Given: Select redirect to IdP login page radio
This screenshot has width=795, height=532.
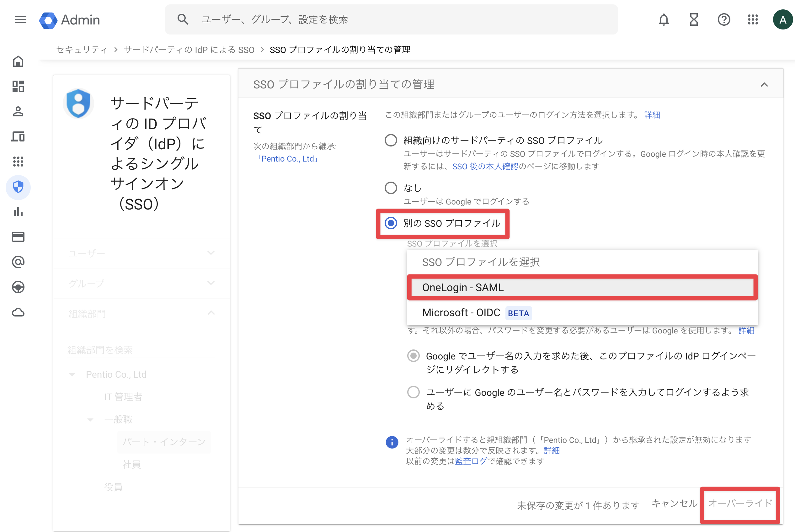Looking at the screenshot, I should tap(413, 356).
